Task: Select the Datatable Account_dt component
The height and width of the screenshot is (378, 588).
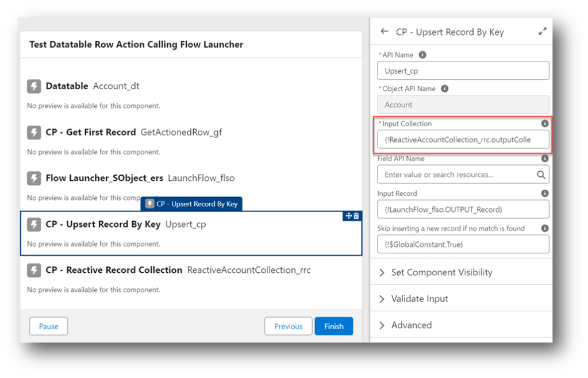Action: click(x=92, y=86)
